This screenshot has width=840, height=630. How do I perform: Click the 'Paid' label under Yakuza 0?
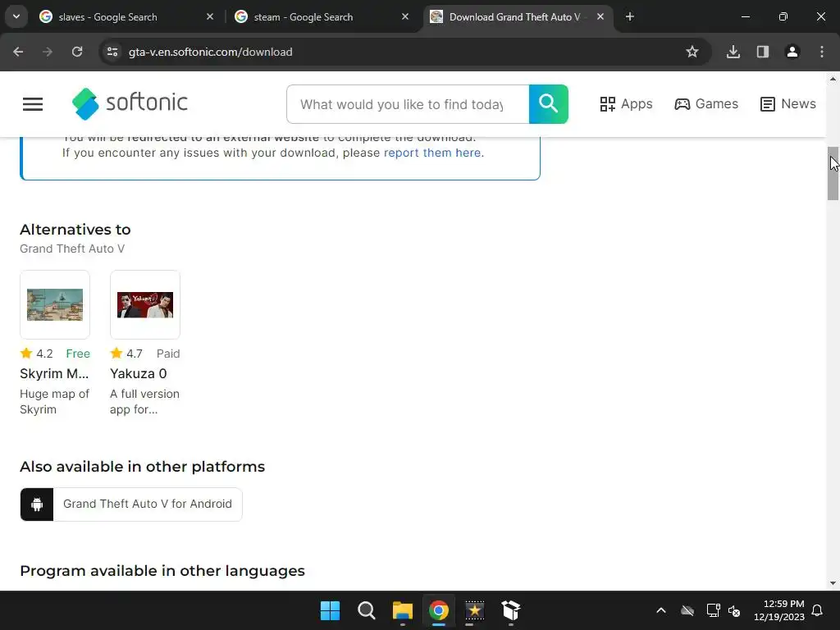pos(168,354)
